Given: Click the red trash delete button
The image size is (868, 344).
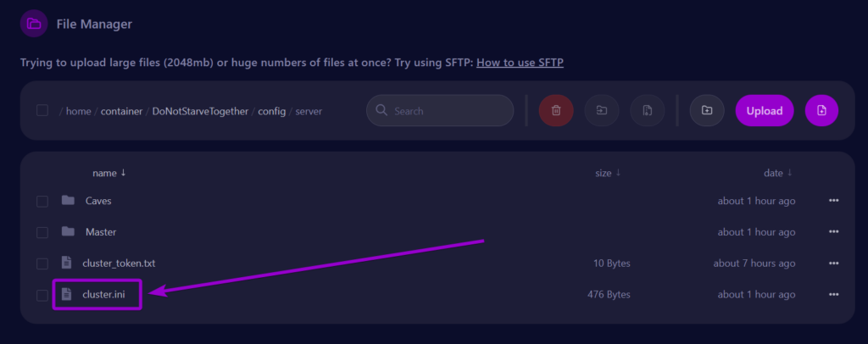Looking at the screenshot, I should coord(556,110).
